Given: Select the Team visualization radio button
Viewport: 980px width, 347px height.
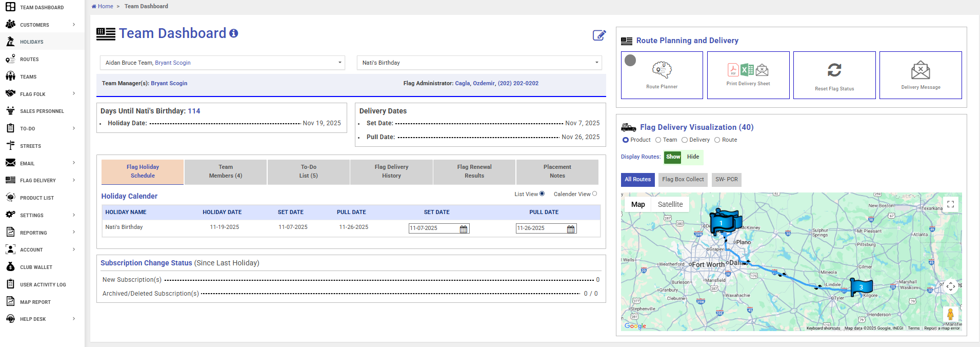Looking at the screenshot, I should click(x=658, y=140).
